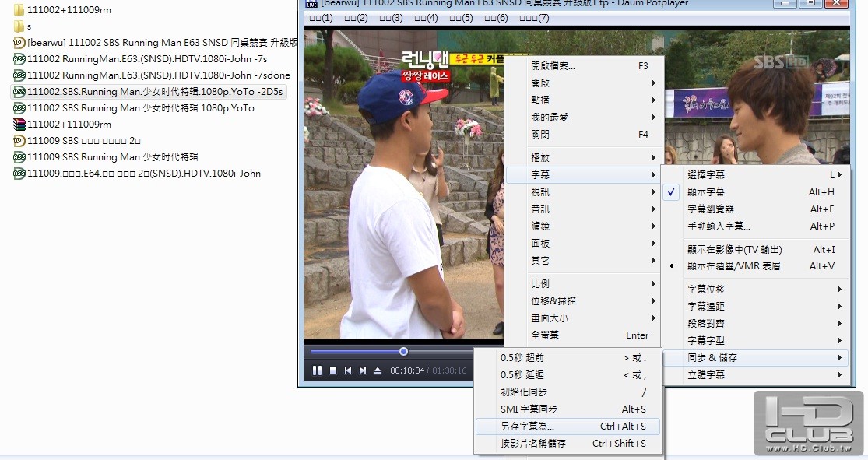868x460 pixels.
Task: Open 字幕位移 submenu
Action: click(755, 289)
